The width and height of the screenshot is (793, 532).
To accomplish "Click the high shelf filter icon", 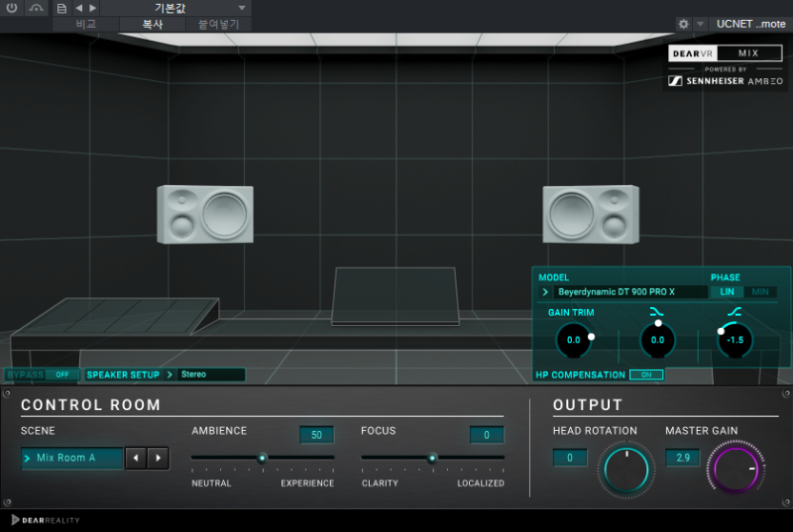I will (x=735, y=312).
